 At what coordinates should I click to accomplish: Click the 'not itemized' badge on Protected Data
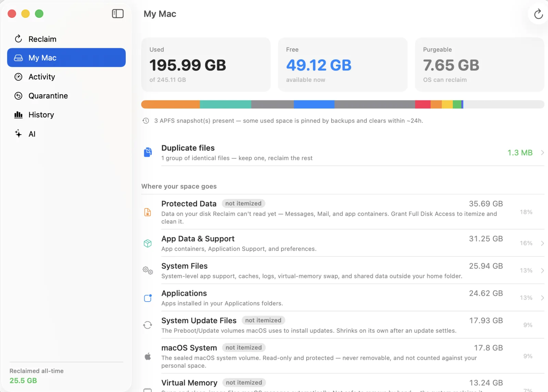pyautogui.click(x=244, y=203)
